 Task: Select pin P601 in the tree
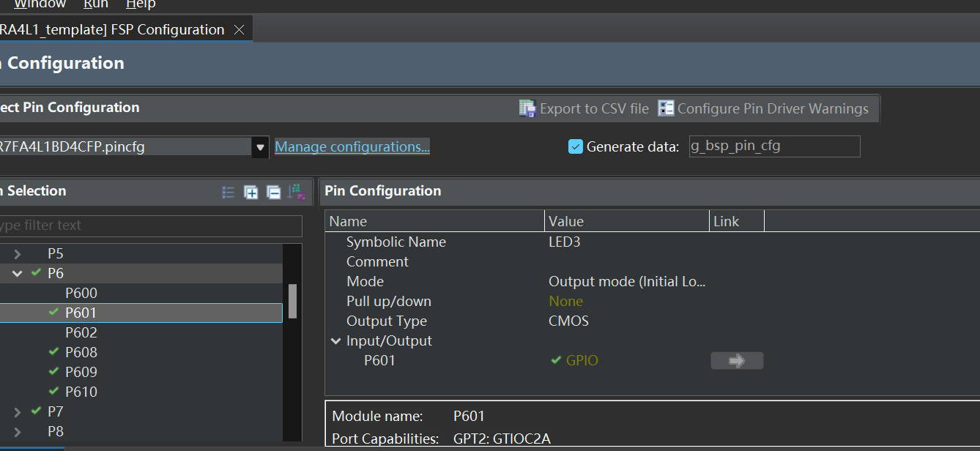pos(81,313)
